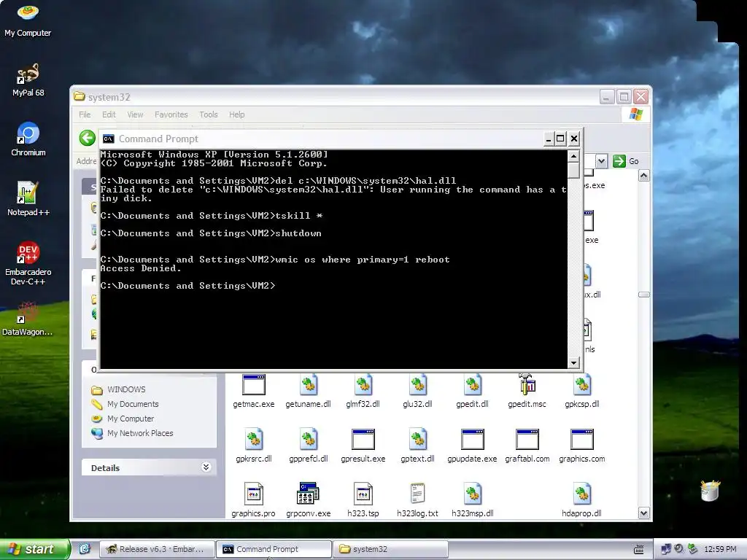The height and width of the screenshot is (560, 747).
Task: Open Tools menu in system32 window
Action: [x=208, y=114]
